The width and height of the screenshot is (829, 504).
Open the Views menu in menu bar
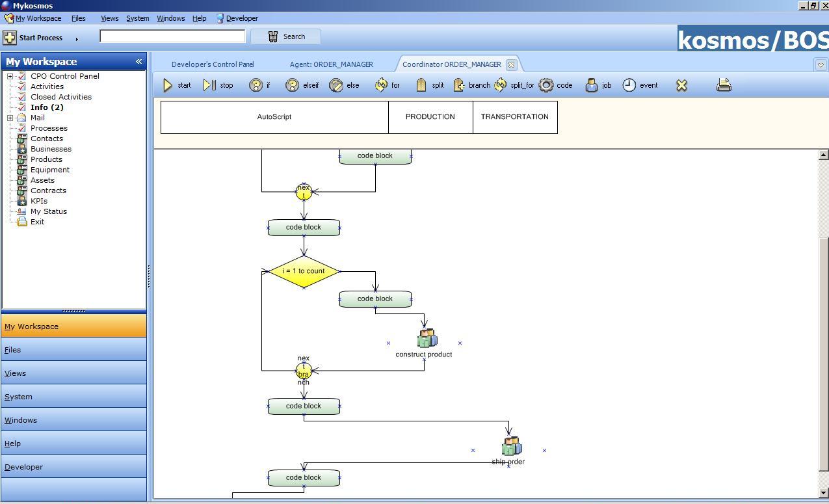(109, 18)
